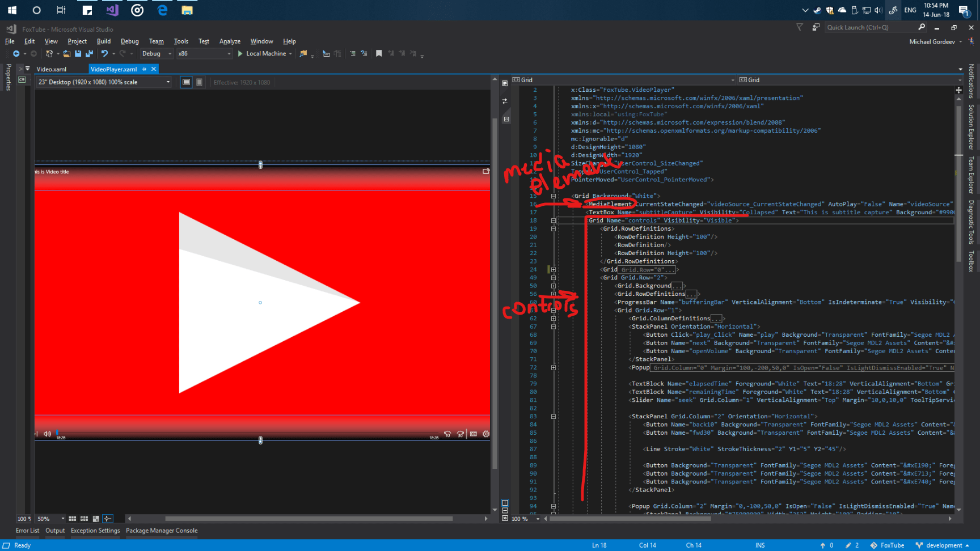The width and height of the screenshot is (980, 551).
Task: Open the Toolbox side tab
Action: coord(971,261)
